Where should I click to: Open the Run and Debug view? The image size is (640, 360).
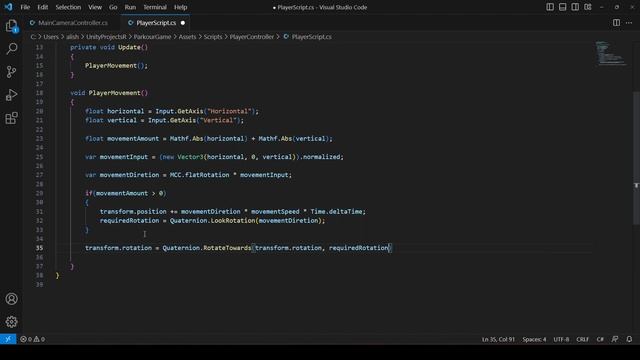coord(11,95)
